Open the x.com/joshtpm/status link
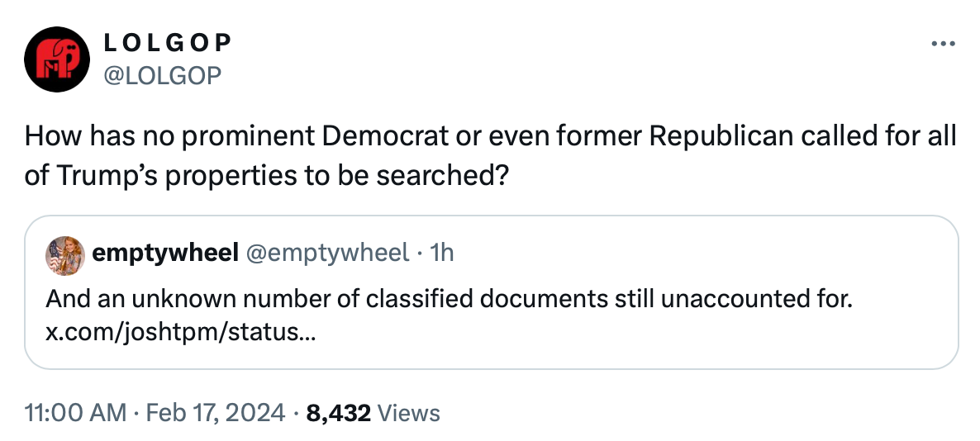The width and height of the screenshot is (980, 441). click(x=181, y=333)
